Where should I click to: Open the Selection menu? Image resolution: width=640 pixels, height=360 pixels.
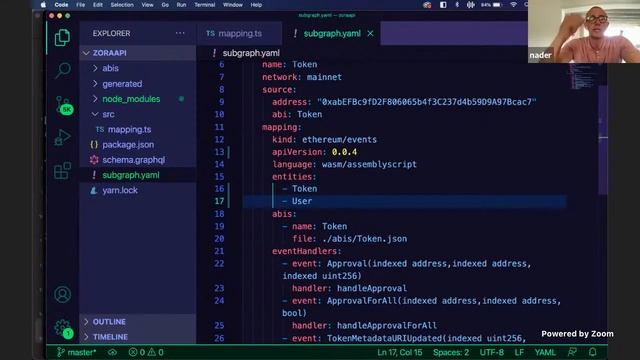coord(122,5)
